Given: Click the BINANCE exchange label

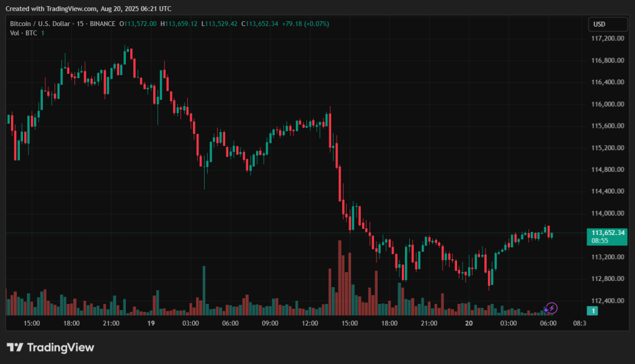Looking at the screenshot, I should pyautogui.click(x=102, y=24).
